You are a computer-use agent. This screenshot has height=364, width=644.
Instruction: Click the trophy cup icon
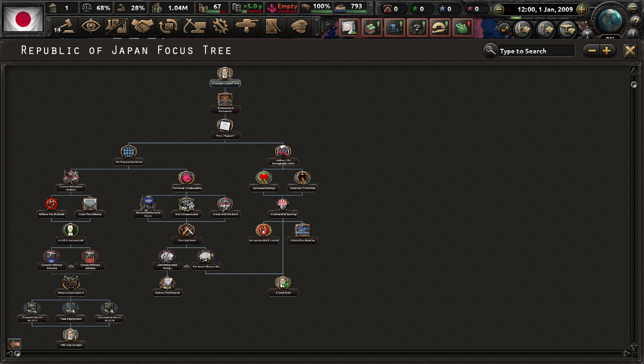[x=588, y=33]
